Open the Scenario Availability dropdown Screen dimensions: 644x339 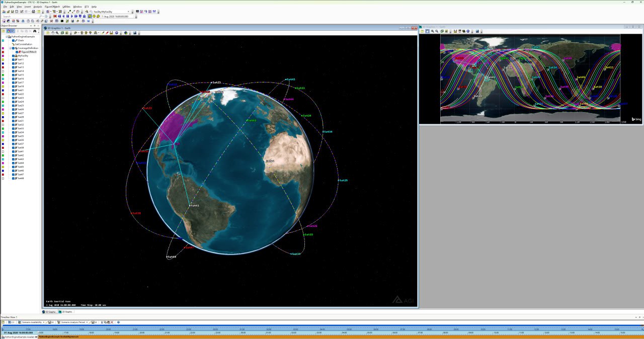pos(44,322)
